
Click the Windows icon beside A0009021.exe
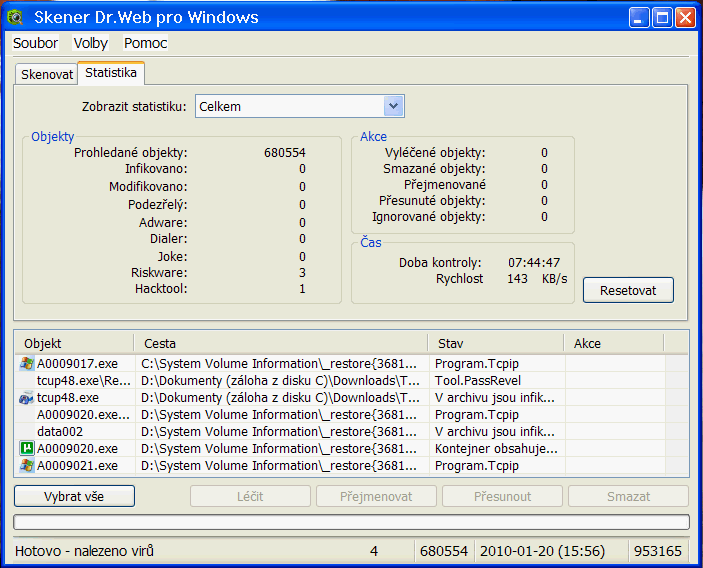[26, 466]
